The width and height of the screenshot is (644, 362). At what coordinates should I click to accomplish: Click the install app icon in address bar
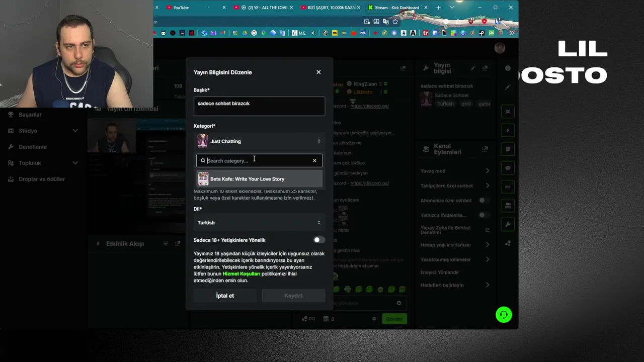[376, 22]
